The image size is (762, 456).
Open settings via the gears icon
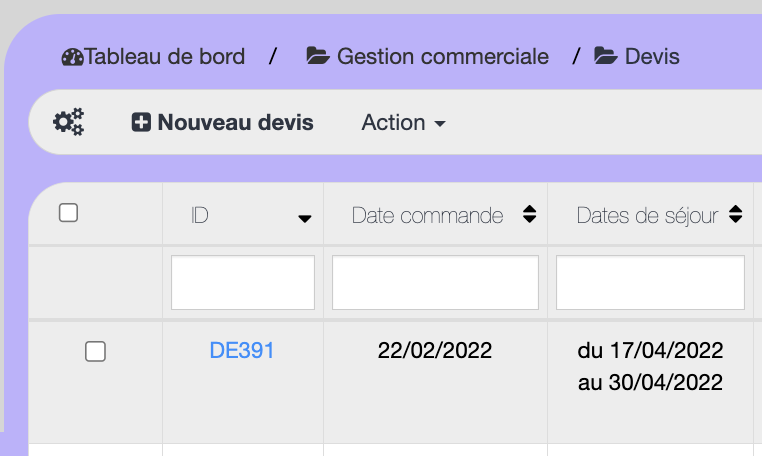click(x=69, y=123)
